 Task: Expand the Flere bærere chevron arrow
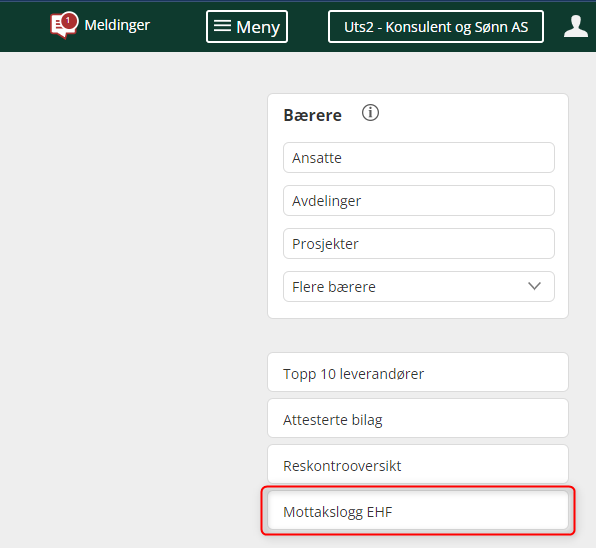point(534,286)
